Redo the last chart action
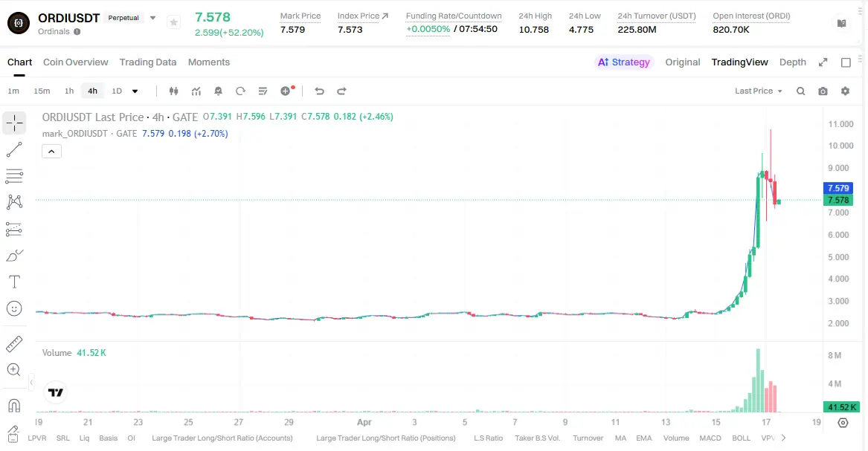Screen dimensions: 868x451 pyautogui.click(x=341, y=91)
